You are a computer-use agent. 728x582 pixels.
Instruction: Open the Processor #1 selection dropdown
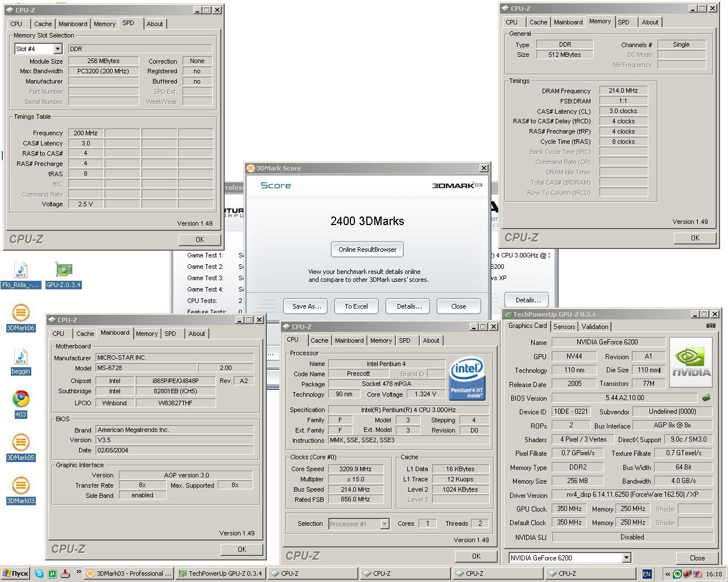click(384, 524)
